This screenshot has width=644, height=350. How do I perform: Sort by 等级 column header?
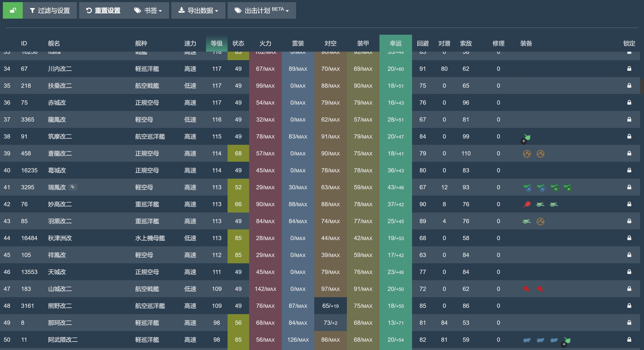216,43
